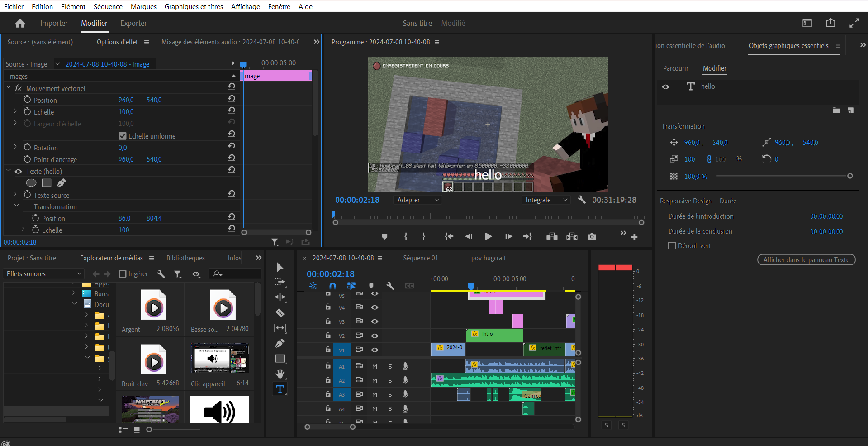868x446 pixels.
Task: Uncheck the Echelle uniforme checkbox
Action: (x=122, y=136)
